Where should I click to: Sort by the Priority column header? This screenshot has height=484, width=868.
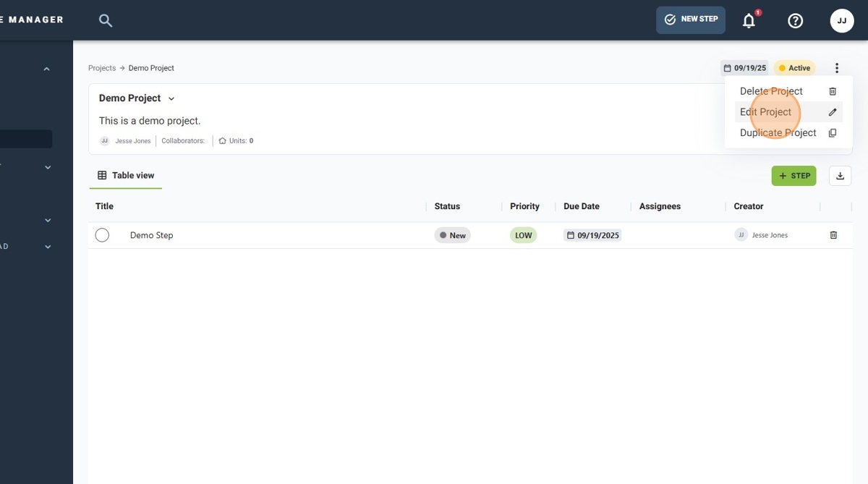click(524, 206)
